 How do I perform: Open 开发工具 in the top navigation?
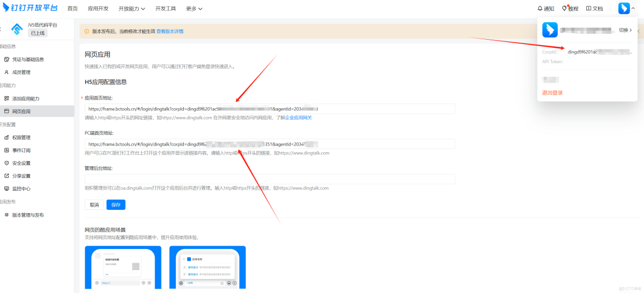click(165, 9)
